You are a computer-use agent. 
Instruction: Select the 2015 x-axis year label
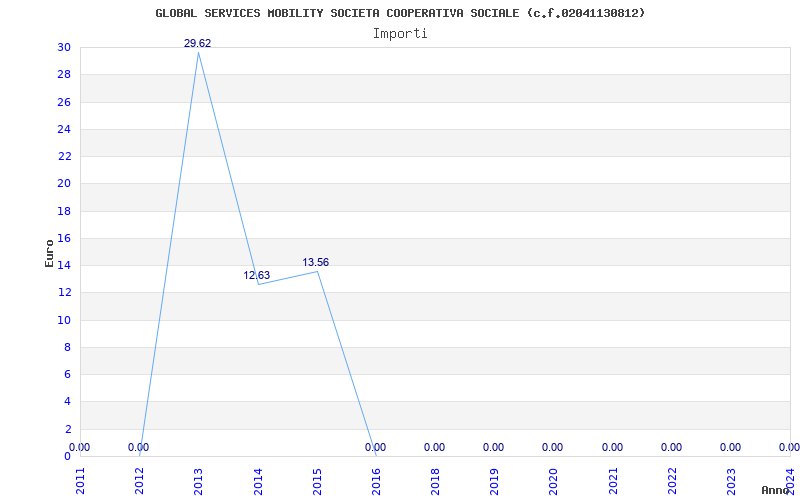(x=317, y=482)
